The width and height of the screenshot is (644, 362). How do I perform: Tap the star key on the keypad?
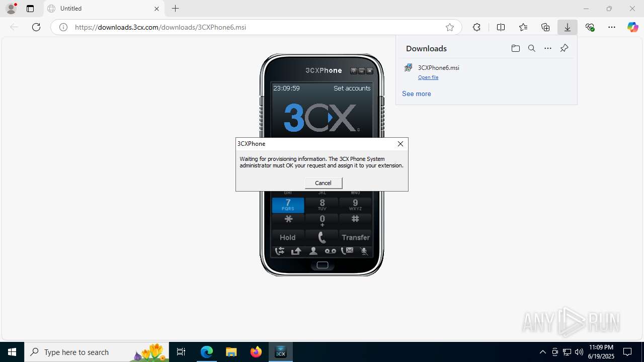point(288,220)
